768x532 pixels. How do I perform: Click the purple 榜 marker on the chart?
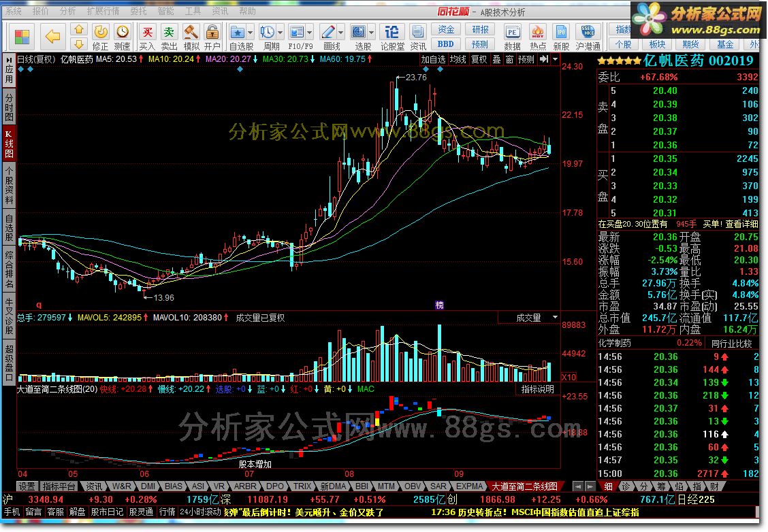point(439,305)
